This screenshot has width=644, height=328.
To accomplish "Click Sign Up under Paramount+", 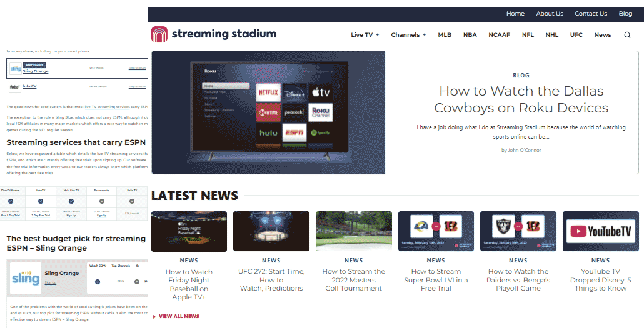I will pyautogui.click(x=101, y=215).
